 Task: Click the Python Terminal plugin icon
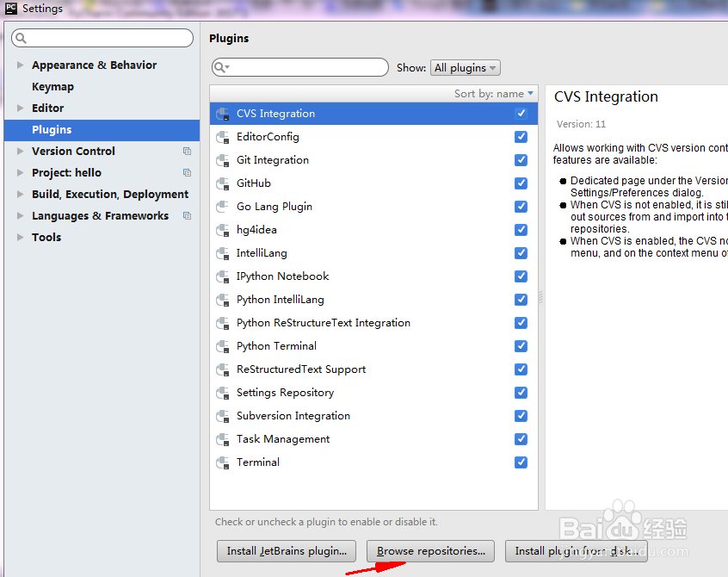[x=222, y=345]
